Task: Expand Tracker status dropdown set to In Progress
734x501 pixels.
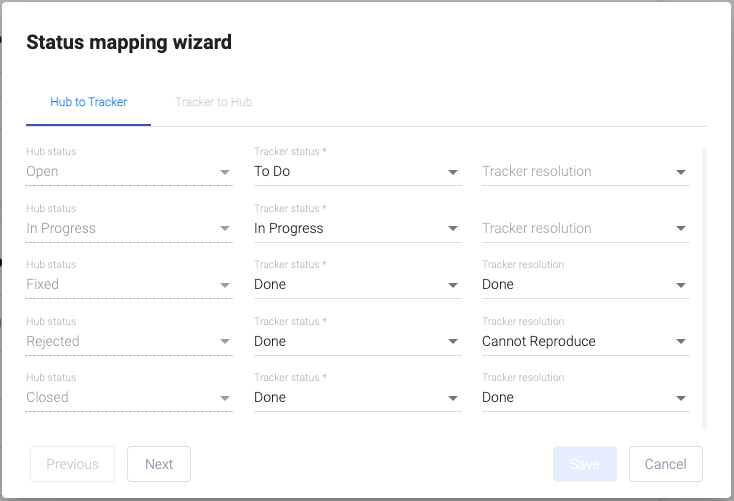Action: point(356,229)
